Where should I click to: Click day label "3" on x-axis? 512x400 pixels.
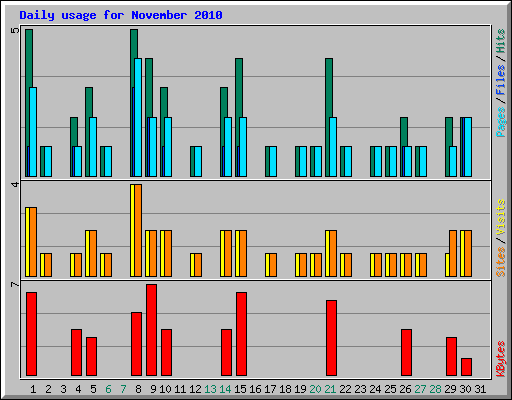(63, 389)
